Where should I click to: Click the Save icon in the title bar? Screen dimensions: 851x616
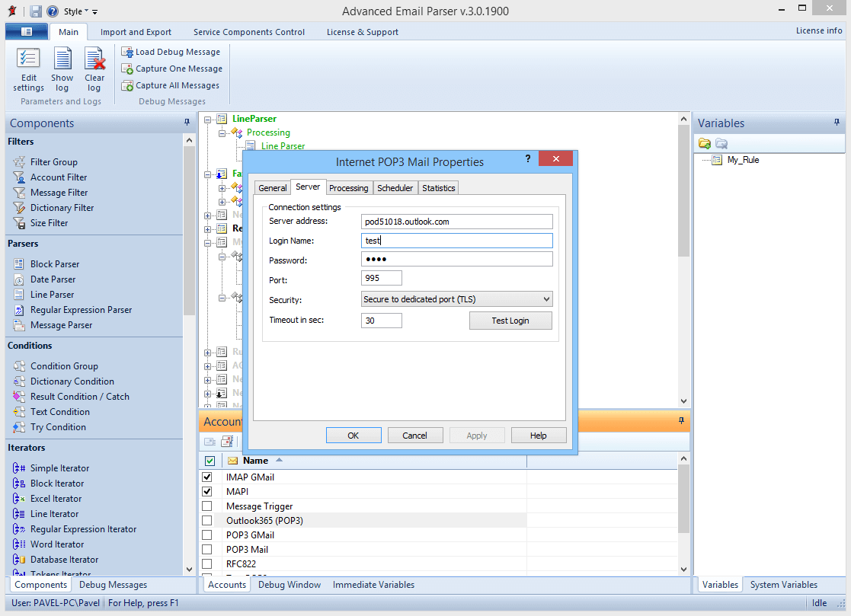click(36, 11)
